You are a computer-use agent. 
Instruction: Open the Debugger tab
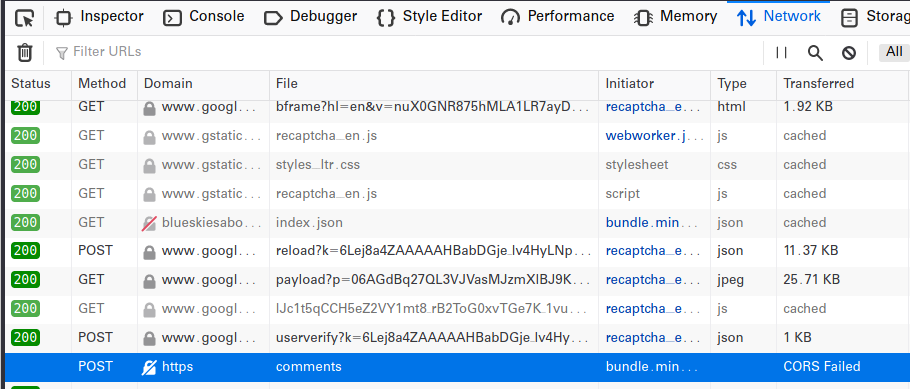pyautogui.click(x=310, y=17)
